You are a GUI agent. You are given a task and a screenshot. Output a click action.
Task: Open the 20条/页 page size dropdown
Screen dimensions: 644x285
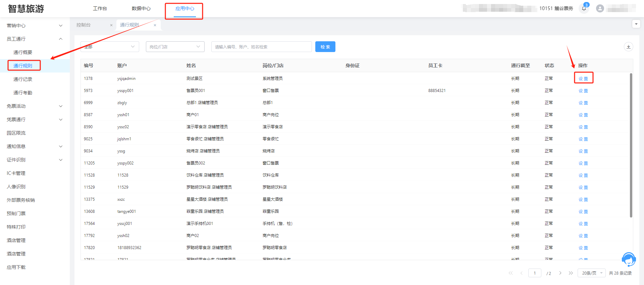[x=591, y=273]
